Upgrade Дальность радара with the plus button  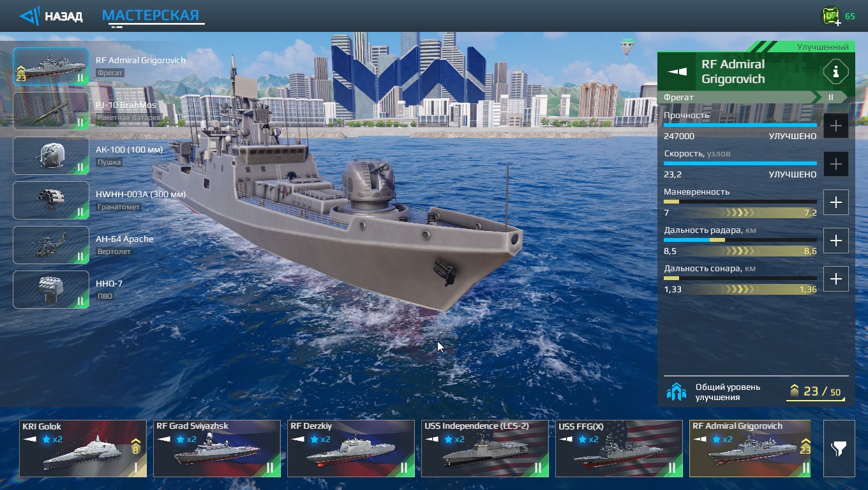(x=835, y=241)
